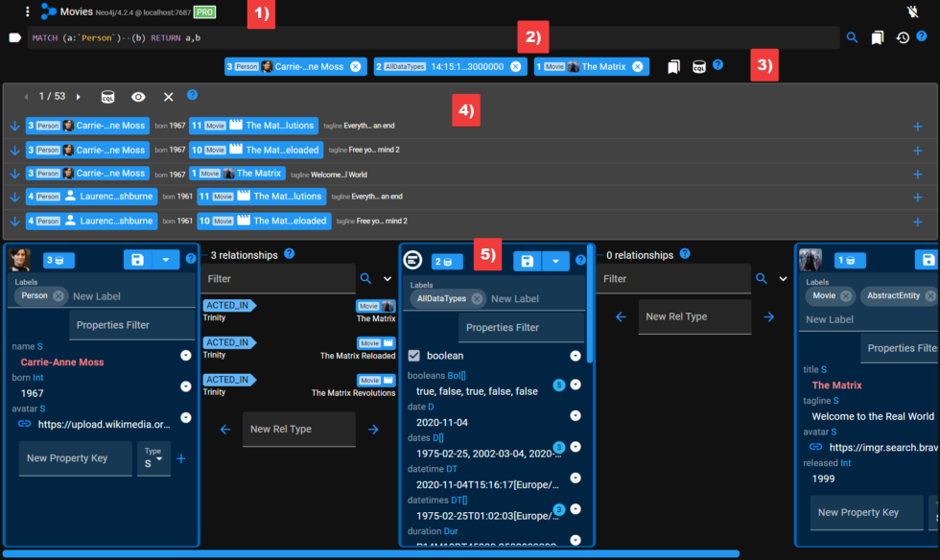Toggle results visibility eye icon

(x=138, y=97)
